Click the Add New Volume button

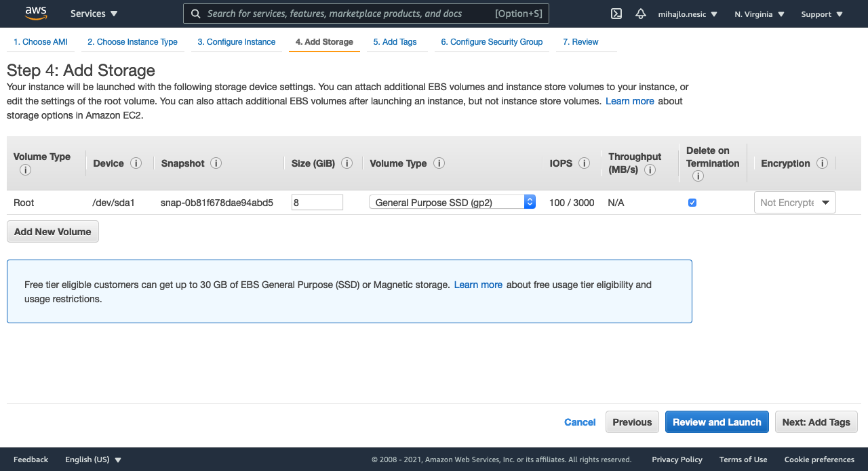(53, 232)
